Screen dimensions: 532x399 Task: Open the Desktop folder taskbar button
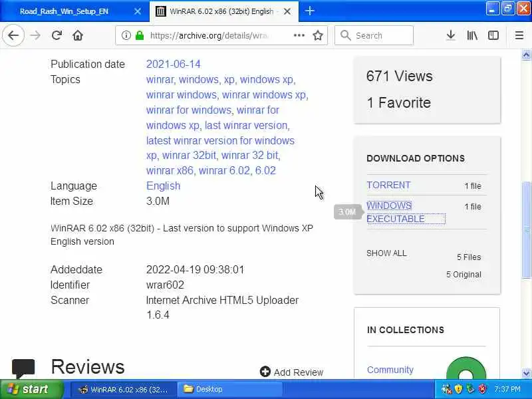click(x=229, y=389)
